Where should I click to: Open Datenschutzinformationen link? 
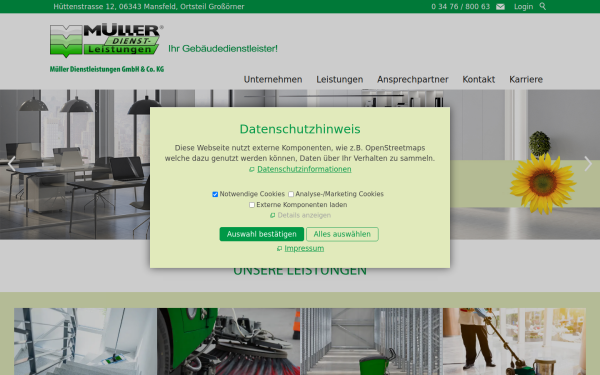pyautogui.click(x=304, y=169)
